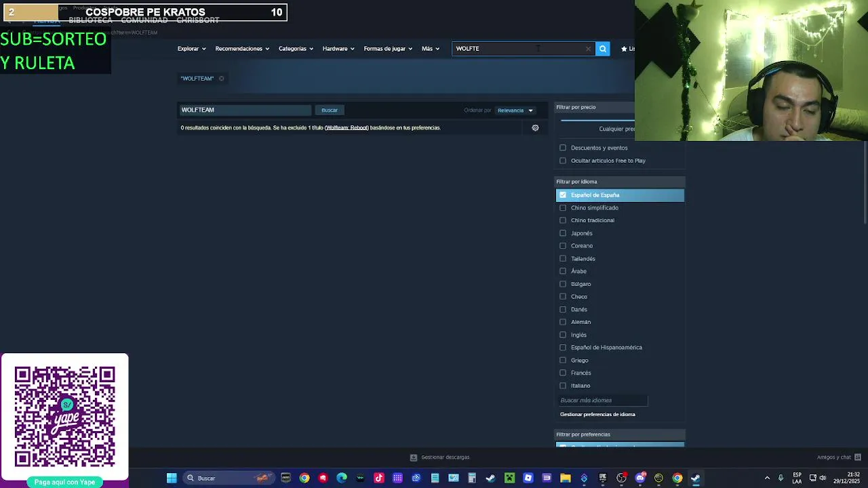The height and width of the screenshot is (488, 868).
Task: Check the Alemán language filter
Action: click(x=563, y=322)
